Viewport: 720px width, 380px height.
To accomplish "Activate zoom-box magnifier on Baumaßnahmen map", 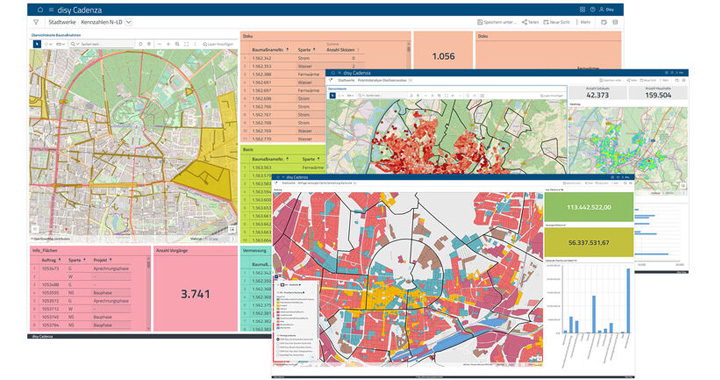I will click(x=177, y=44).
